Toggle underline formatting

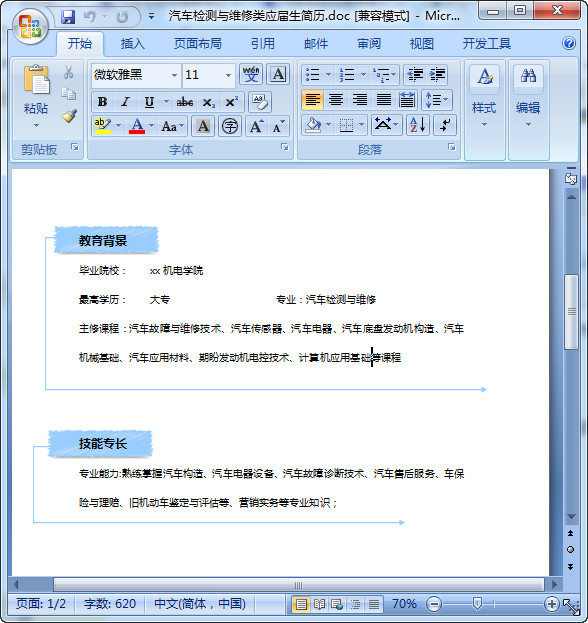pos(149,102)
